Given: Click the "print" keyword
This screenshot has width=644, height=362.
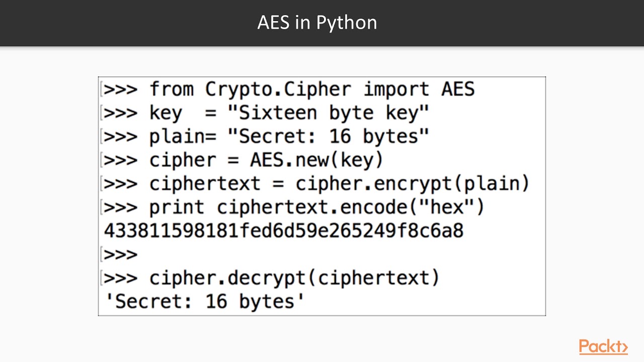Looking at the screenshot, I should [177, 207].
